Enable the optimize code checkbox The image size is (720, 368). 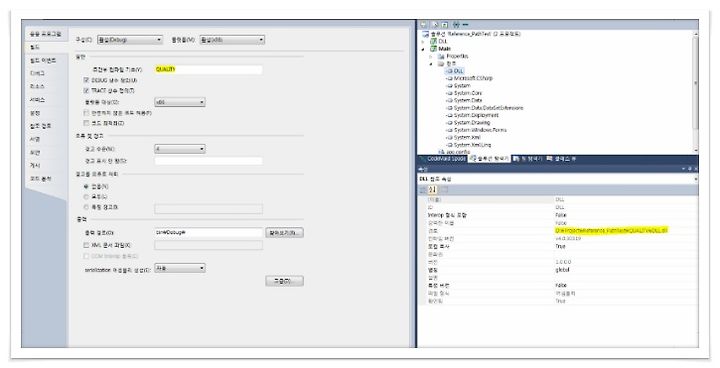tap(86, 123)
